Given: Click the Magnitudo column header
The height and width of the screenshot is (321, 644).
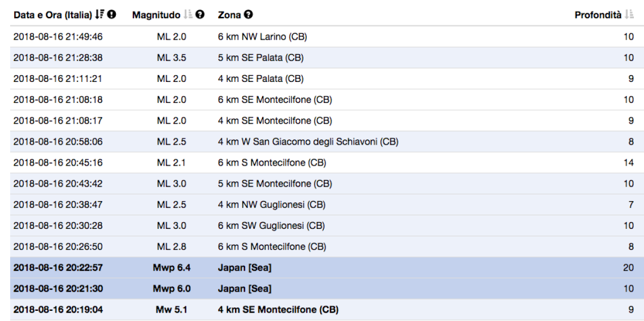Looking at the screenshot, I should tap(156, 15).
